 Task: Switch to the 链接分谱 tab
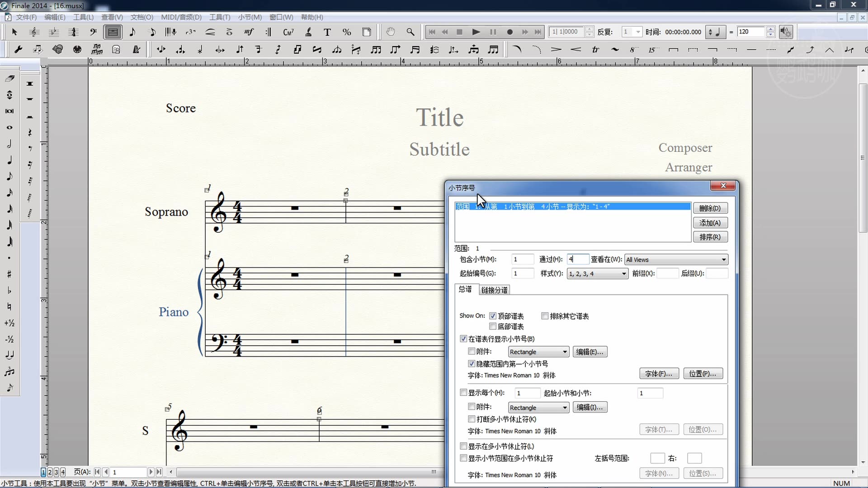point(494,290)
